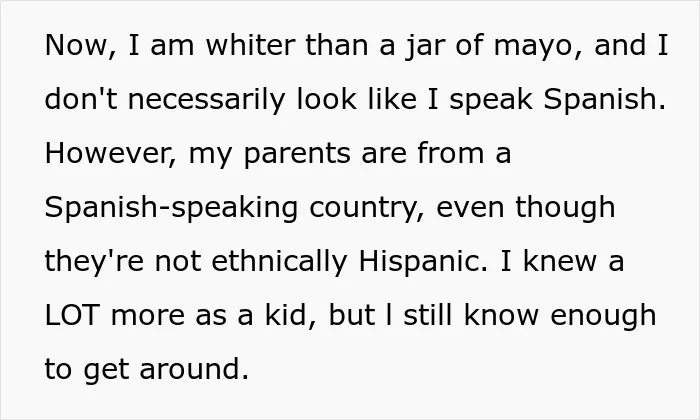Click the word "Hispanic." in fifth line

(423, 263)
